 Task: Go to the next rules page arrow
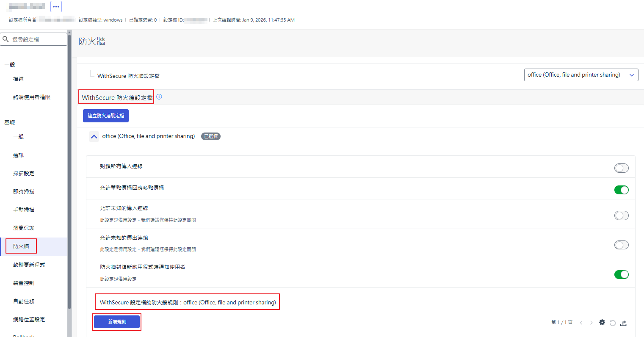[x=591, y=323]
